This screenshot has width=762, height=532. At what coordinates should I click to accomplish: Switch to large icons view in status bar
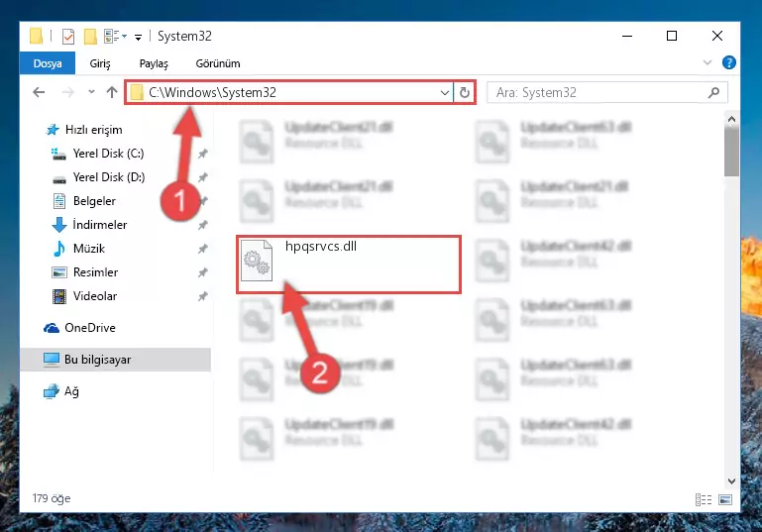coord(725,499)
